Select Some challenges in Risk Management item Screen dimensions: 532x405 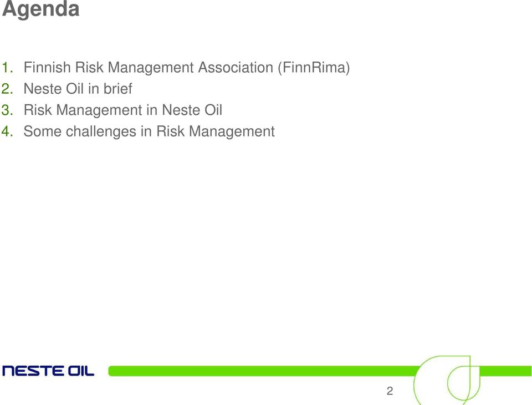click(x=149, y=131)
